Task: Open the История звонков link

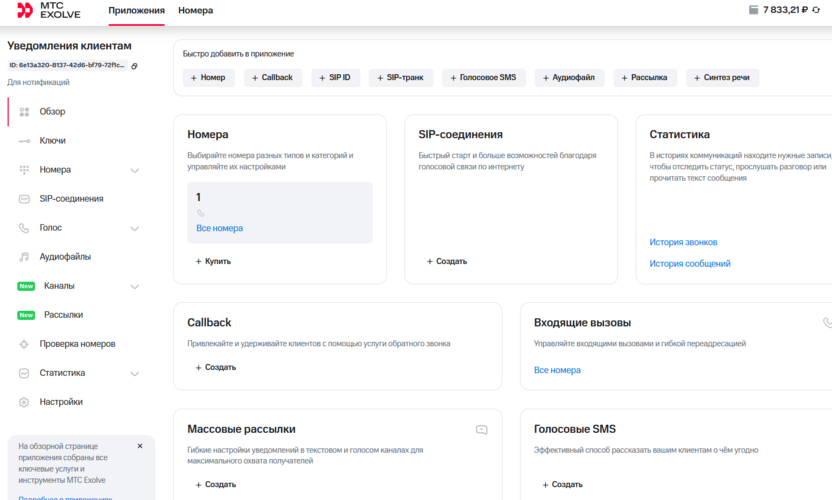Action: 683,242
